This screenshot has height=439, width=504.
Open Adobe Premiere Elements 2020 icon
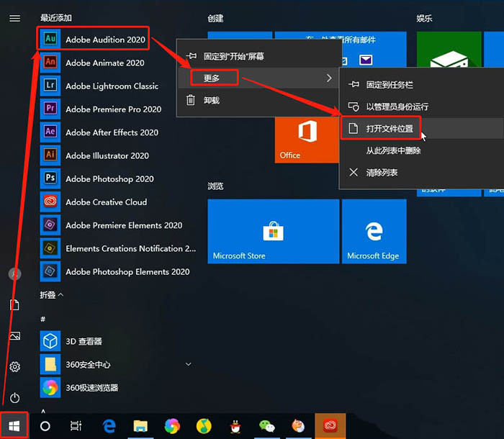tap(50, 225)
